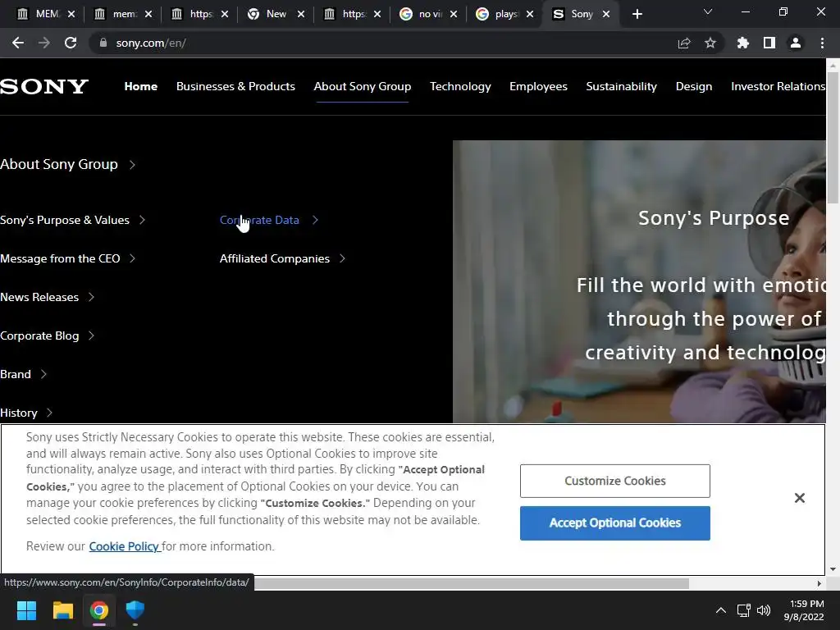Open the tab search dropdown
Screen dimensions: 840x630
(708, 11)
